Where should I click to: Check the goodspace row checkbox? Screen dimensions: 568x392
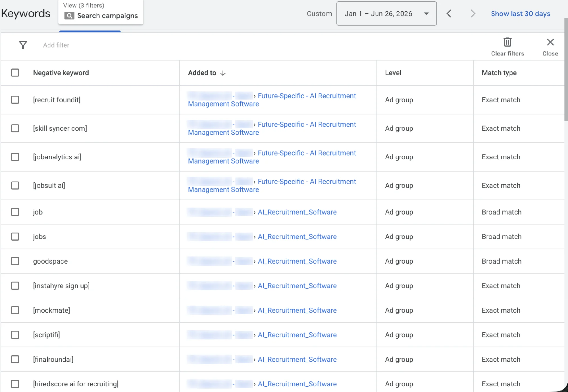click(15, 261)
